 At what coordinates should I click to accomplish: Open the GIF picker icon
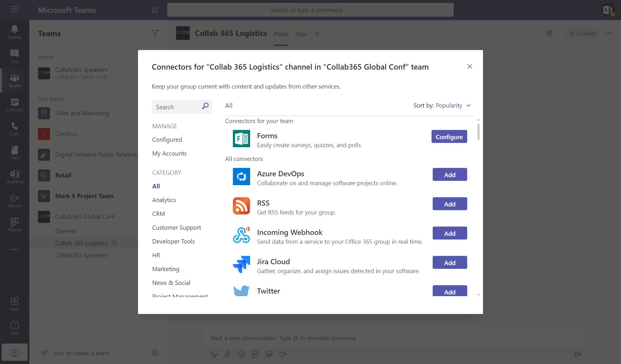pyautogui.click(x=255, y=354)
